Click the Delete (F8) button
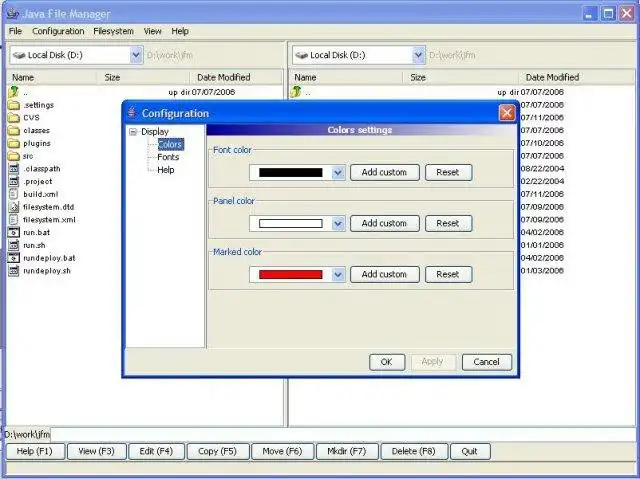 coord(414,451)
